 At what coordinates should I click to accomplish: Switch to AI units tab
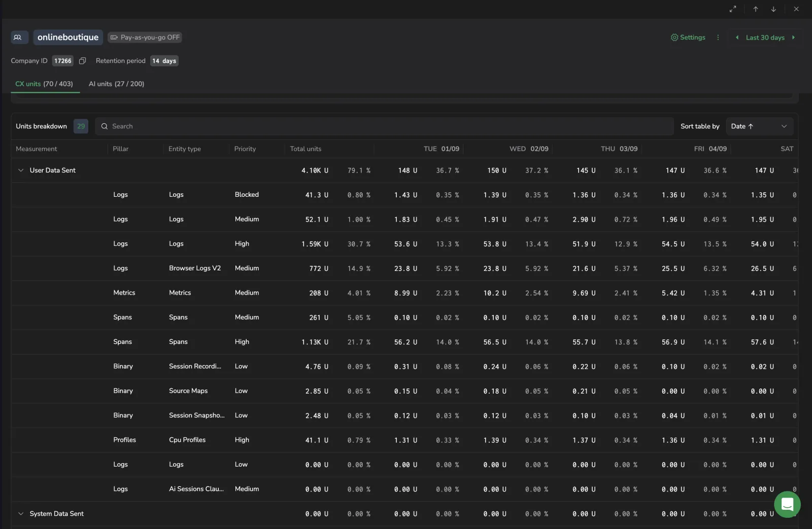[x=116, y=84]
